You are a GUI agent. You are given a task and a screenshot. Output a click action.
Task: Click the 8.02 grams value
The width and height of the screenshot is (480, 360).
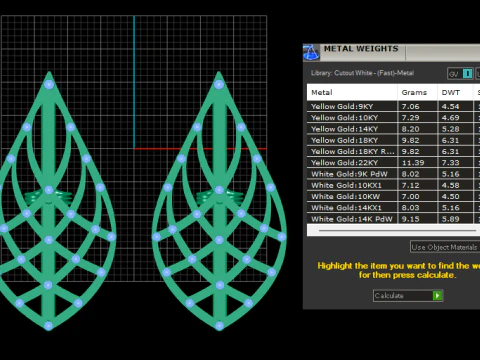click(410, 174)
